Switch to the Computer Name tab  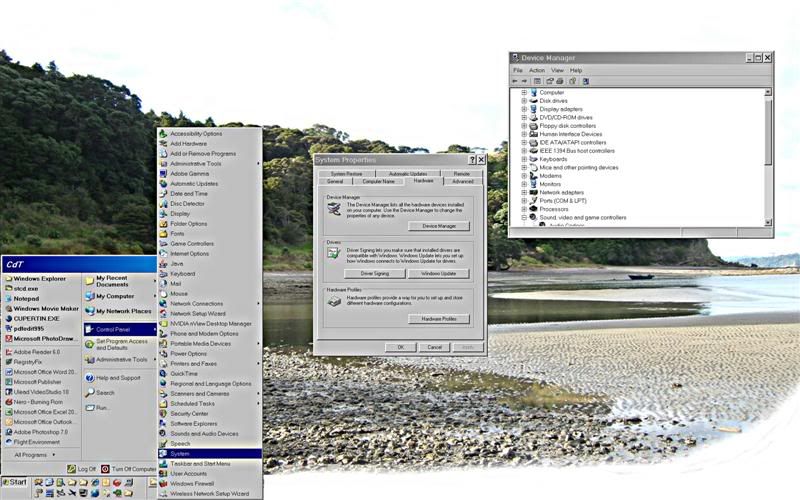379,182
